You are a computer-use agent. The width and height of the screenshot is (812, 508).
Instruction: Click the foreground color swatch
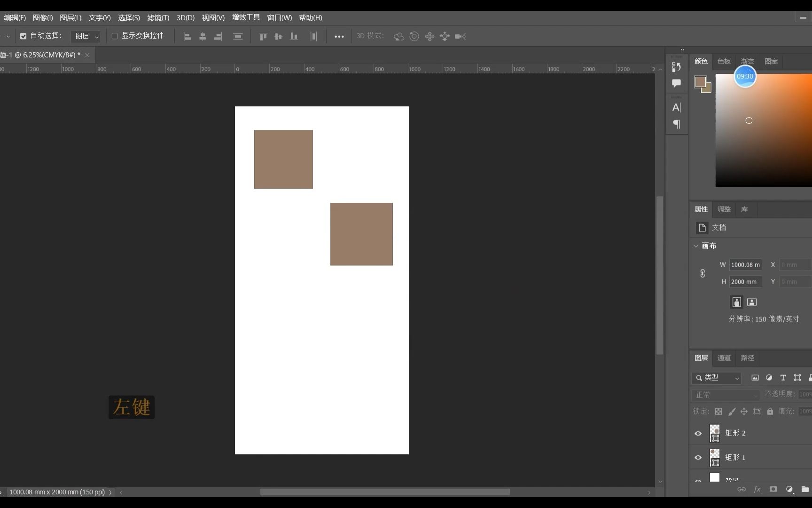(x=700, y=82)
